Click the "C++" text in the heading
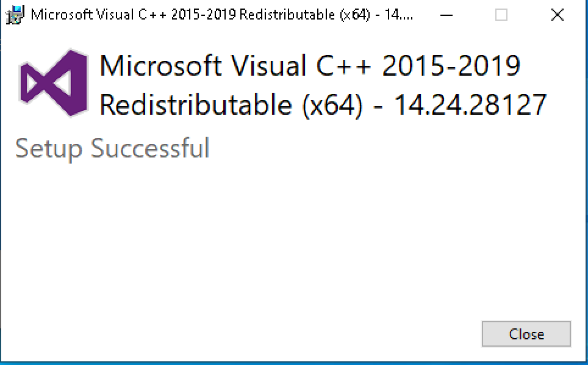This screenshot has width=588, height=365. [343, 66]
